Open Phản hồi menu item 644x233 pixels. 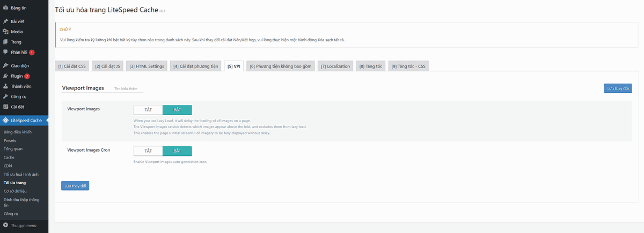pos(24,52)
